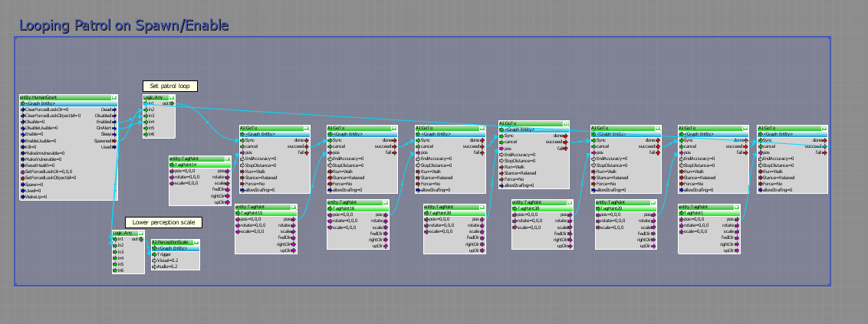Click the pos output port of TagPoint16
868x324 pixels.
[x=386, y=214]
